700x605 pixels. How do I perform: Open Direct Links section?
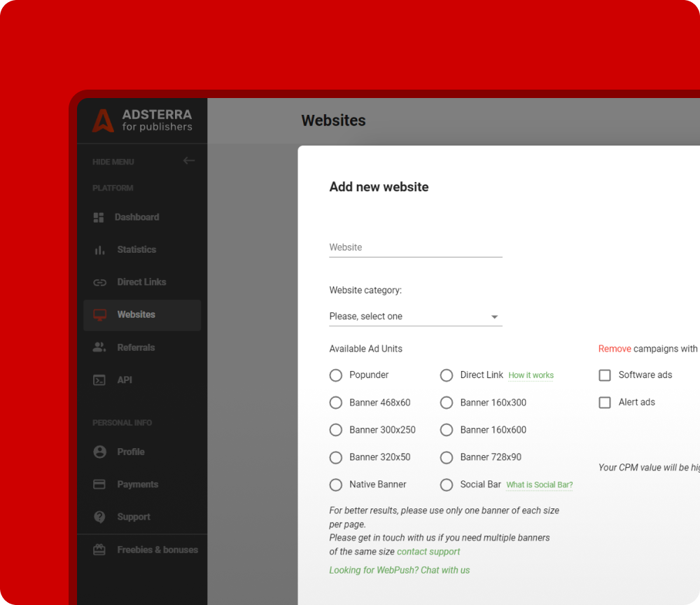[x=141, y=282]
